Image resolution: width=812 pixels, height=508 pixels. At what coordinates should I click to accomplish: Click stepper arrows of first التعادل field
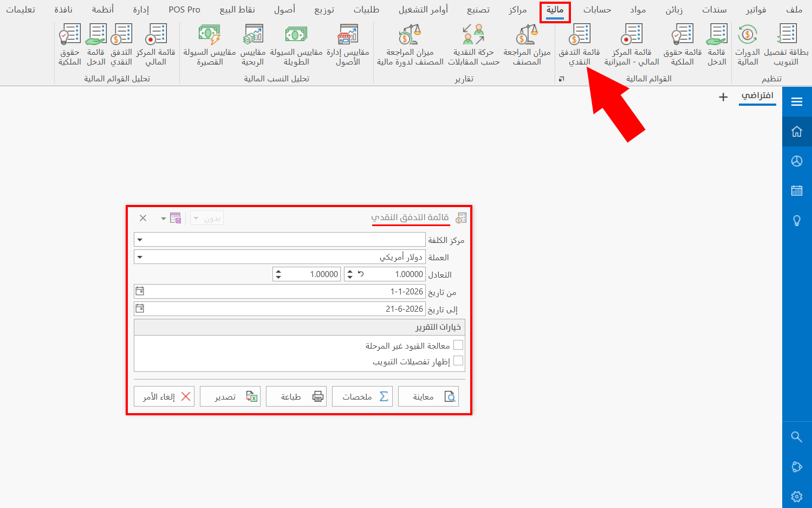pyautogui.click(x=349, y=274)
